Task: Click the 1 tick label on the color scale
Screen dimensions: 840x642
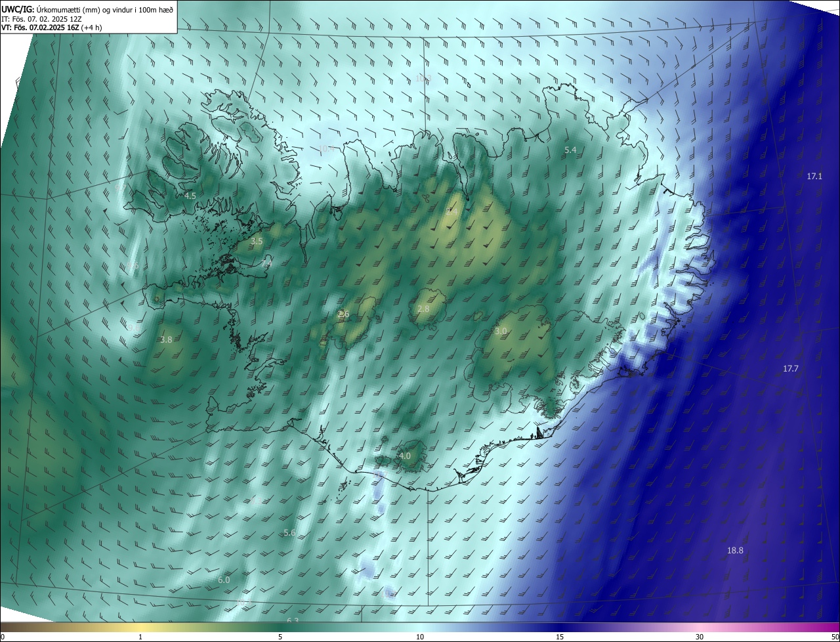Action: pyautogui.click(x=140, y=637)
